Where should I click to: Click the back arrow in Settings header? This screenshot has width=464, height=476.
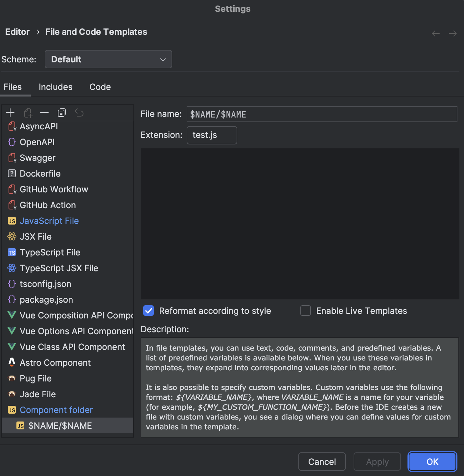pyautogui.click(x=436, y=33)
